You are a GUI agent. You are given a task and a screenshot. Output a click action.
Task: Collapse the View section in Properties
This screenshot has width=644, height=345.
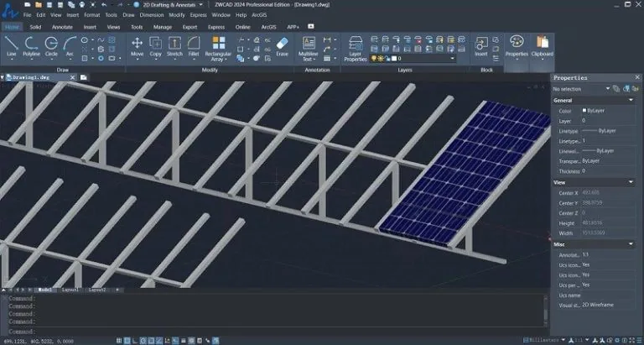[x=631, y=181]
